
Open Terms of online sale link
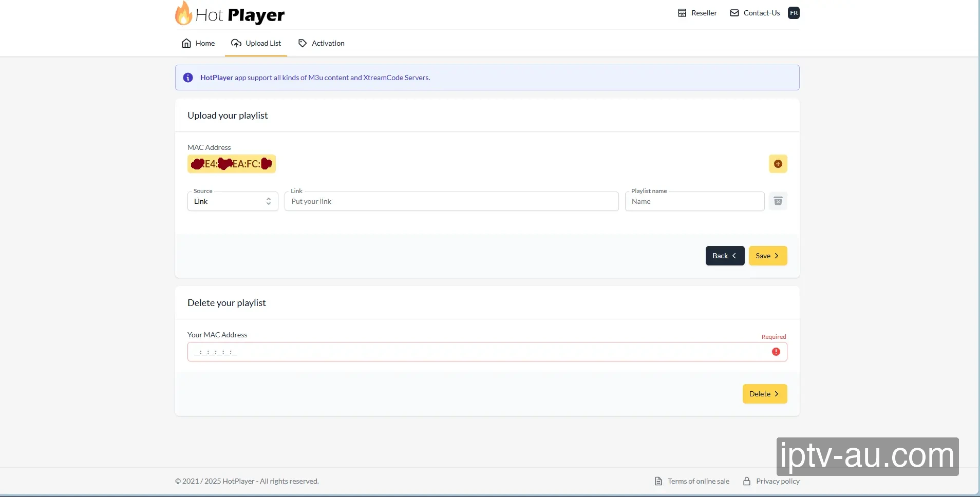692,481
